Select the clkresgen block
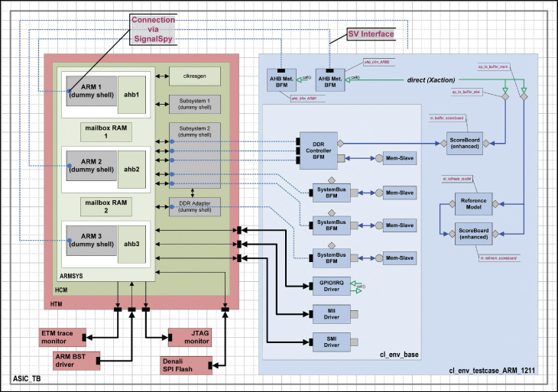 (x=195, y=76)
